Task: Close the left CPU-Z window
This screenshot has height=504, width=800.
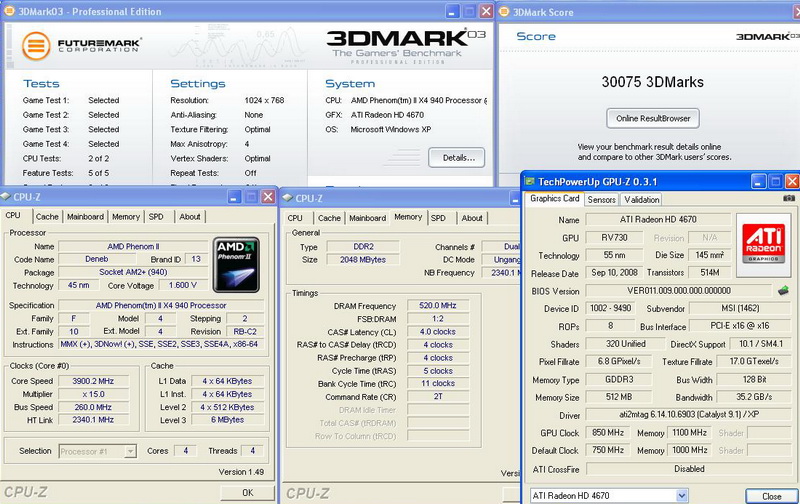Action: (x=268, y=197)
